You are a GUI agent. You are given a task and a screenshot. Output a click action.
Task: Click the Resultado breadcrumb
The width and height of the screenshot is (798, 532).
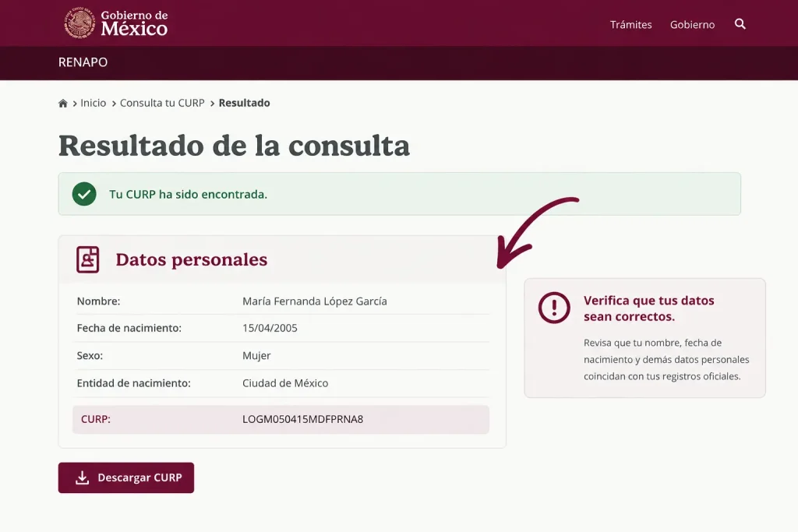pos(244,103)
